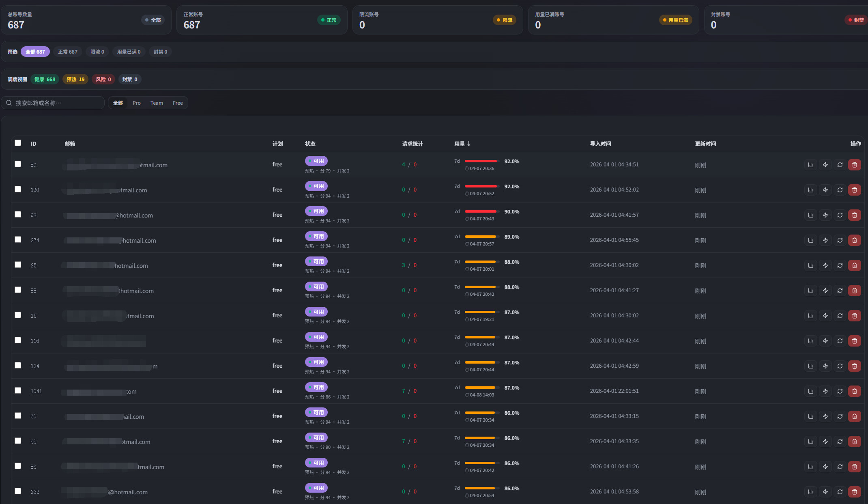Open the bar chart icon for account 1041

tap(810, 391)
